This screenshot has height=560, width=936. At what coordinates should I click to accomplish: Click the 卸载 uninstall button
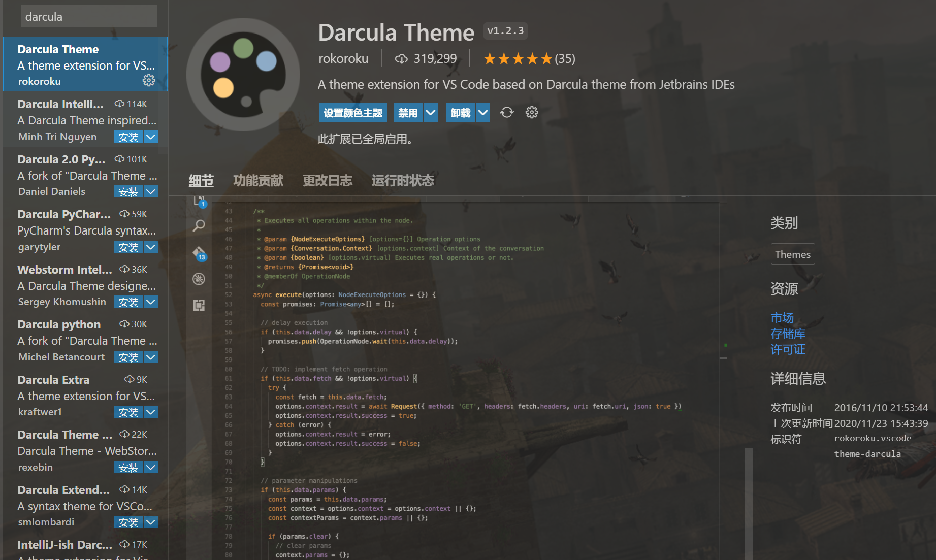(461, 112)
